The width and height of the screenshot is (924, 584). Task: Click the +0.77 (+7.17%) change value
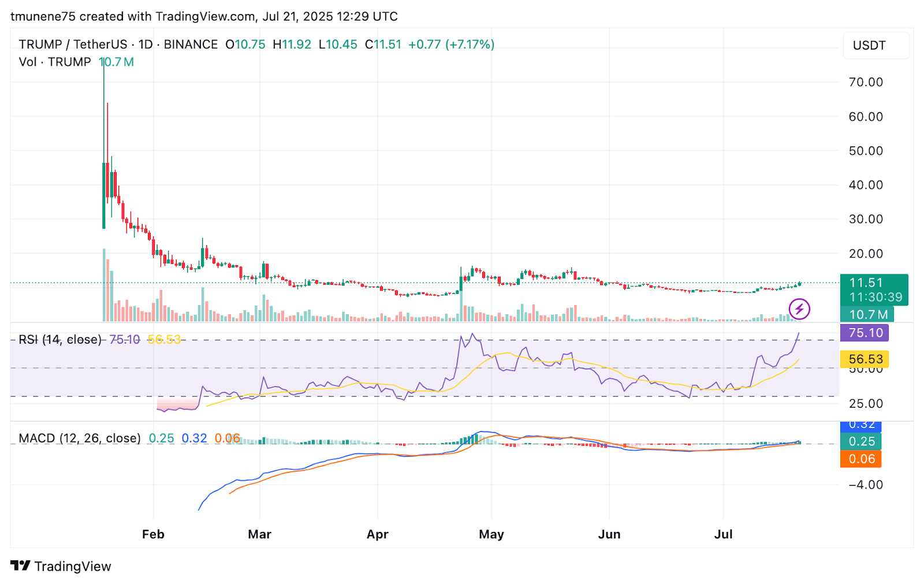[451, 44]
